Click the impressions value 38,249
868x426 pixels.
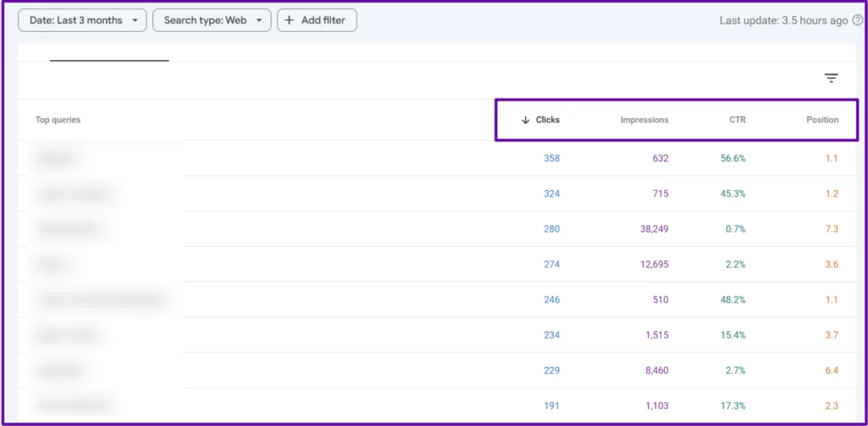tap(654, 229)
